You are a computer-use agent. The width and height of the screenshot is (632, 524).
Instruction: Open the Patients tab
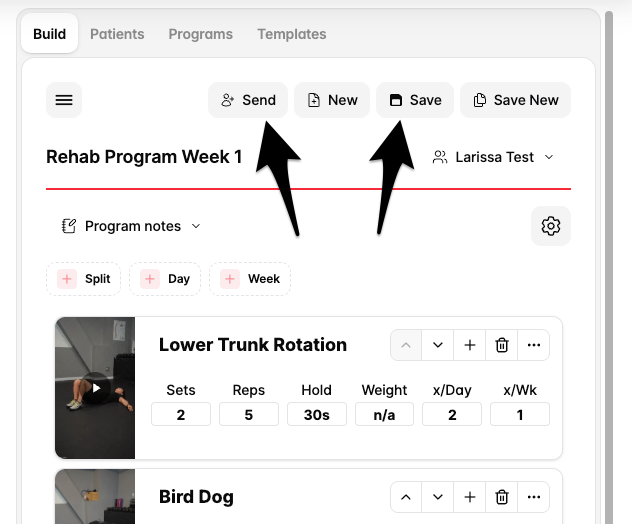pos(117,34)
